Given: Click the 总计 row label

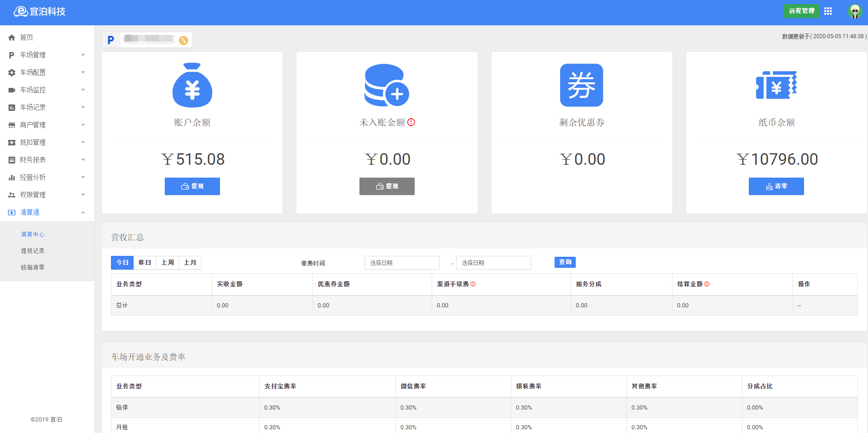Looking at the screenshot, I should [x=122, y=306].
